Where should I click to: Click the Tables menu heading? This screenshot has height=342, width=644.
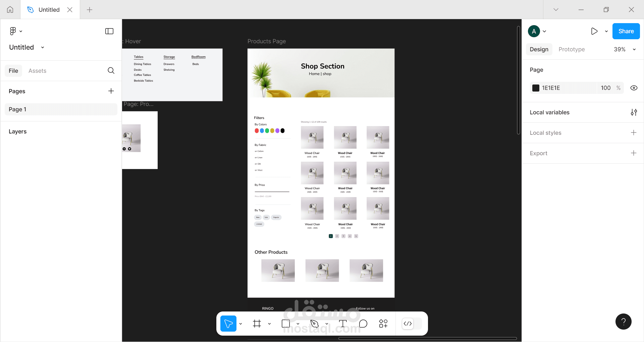139,57
